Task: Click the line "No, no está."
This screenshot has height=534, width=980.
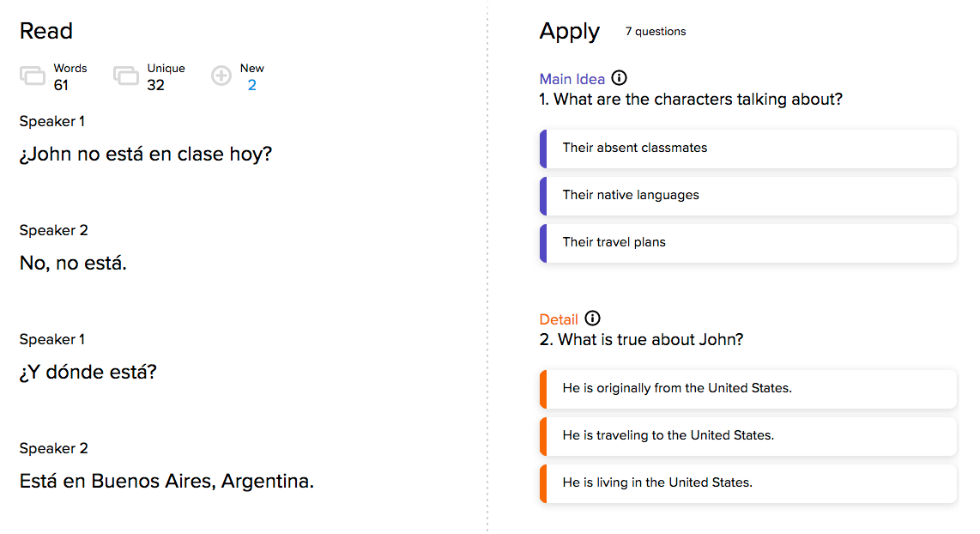Action: (x=73, y=264)
